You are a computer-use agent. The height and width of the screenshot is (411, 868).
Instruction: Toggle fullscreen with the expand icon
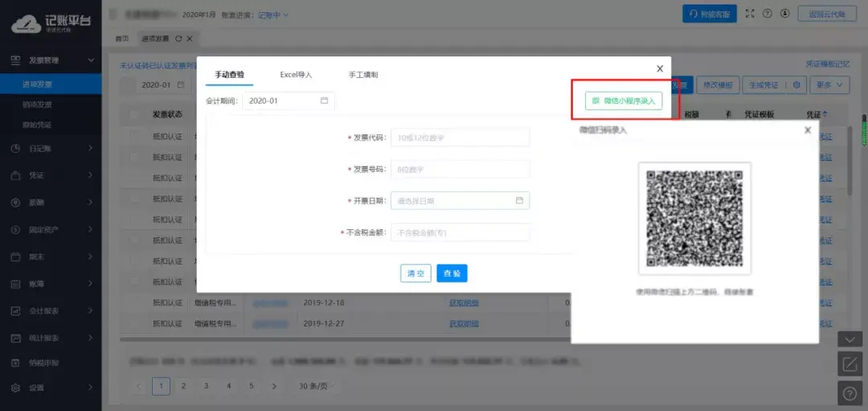click(750, 14)
